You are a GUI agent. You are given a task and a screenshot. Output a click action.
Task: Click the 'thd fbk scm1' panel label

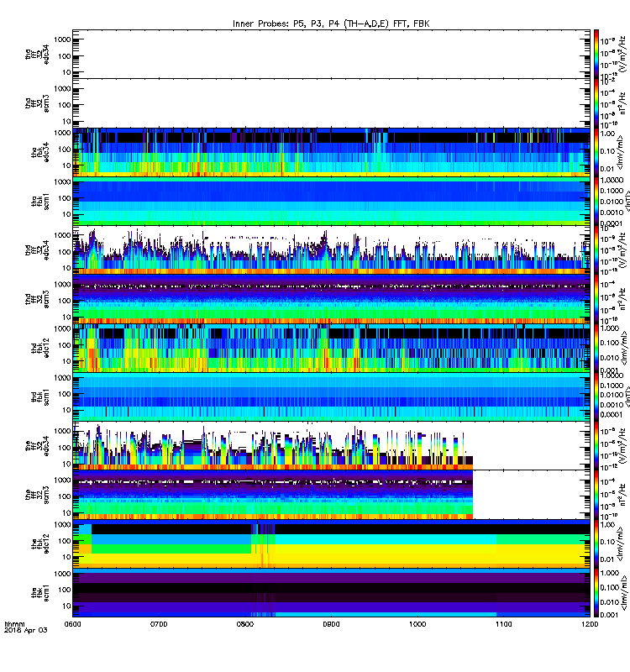(40, 397)
